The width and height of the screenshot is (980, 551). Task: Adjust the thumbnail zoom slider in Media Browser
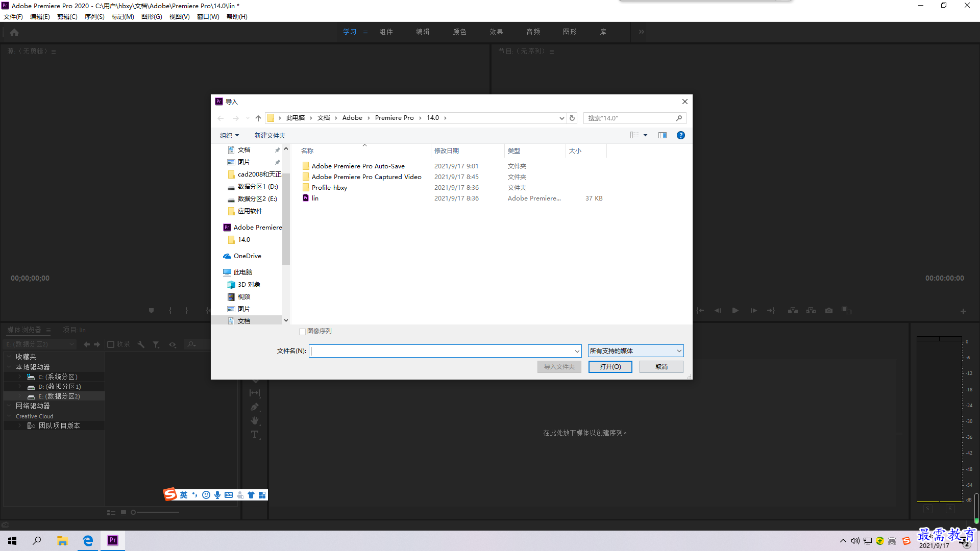pyautogui.click(x=134, y=512)
